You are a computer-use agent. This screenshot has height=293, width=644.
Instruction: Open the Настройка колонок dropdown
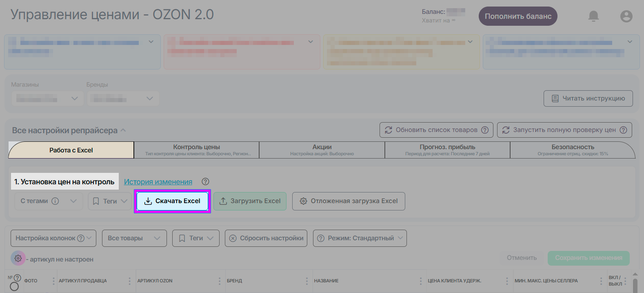coord(53,238)
